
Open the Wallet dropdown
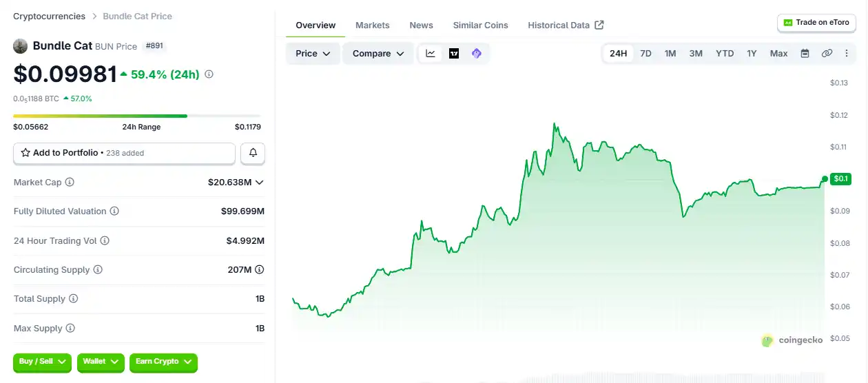[x=101, y=362]
